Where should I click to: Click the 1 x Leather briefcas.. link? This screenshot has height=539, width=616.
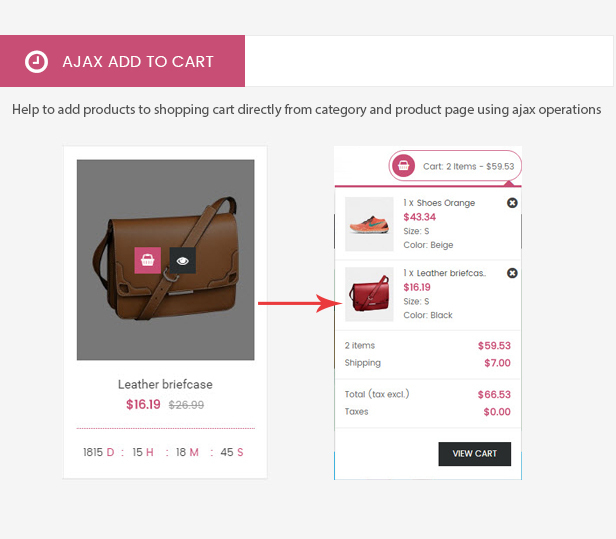(x=444, y=273)
